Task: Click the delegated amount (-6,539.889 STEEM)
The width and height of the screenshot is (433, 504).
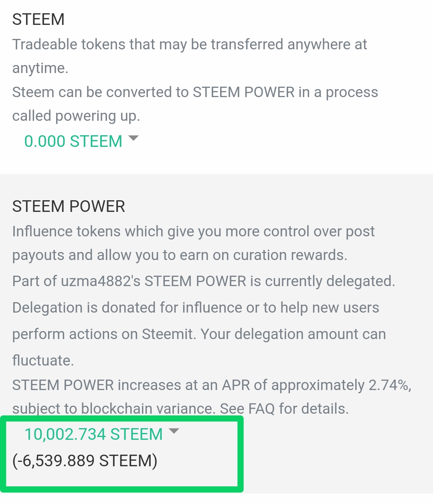Action: pos(85,461)
